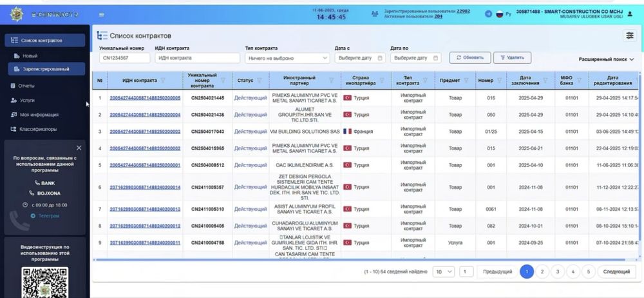644x298 pixels.
Task: Open the Тип контракта dropdown
Action: (x=287, y=58)
